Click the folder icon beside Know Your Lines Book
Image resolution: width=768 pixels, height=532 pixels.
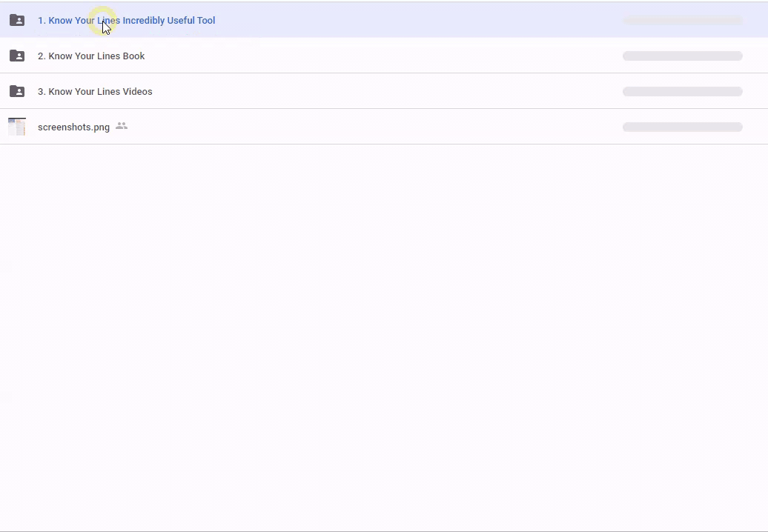pyautogui.click(x=17, y=56)
